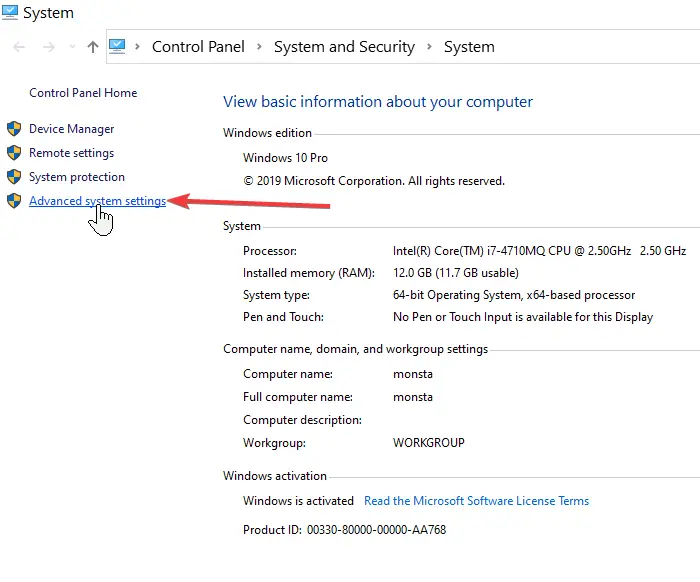This screenshot has width=700, height=582.
Task: Click the Advanced system settings shield icon
Action: pyautogui.click(x=14, y=201)
